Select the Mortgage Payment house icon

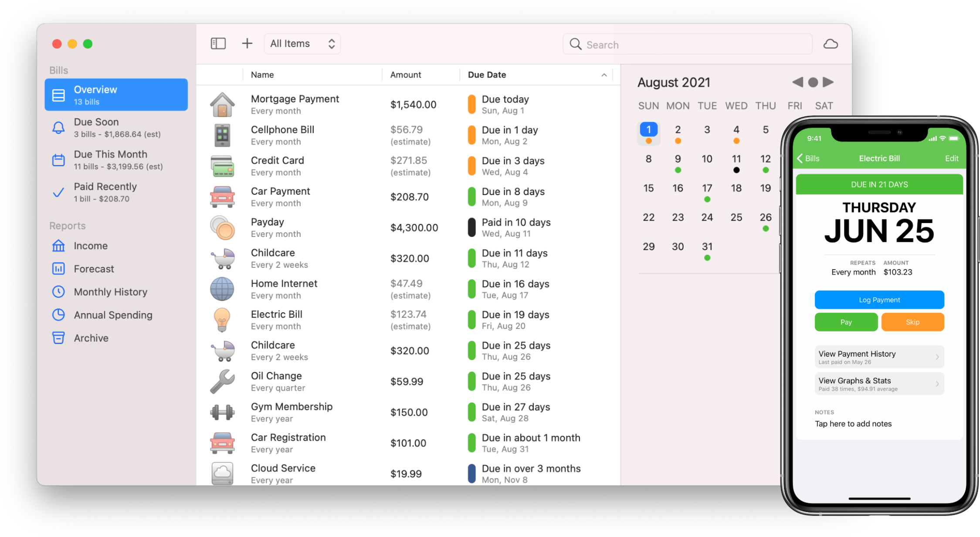(222, 105)
